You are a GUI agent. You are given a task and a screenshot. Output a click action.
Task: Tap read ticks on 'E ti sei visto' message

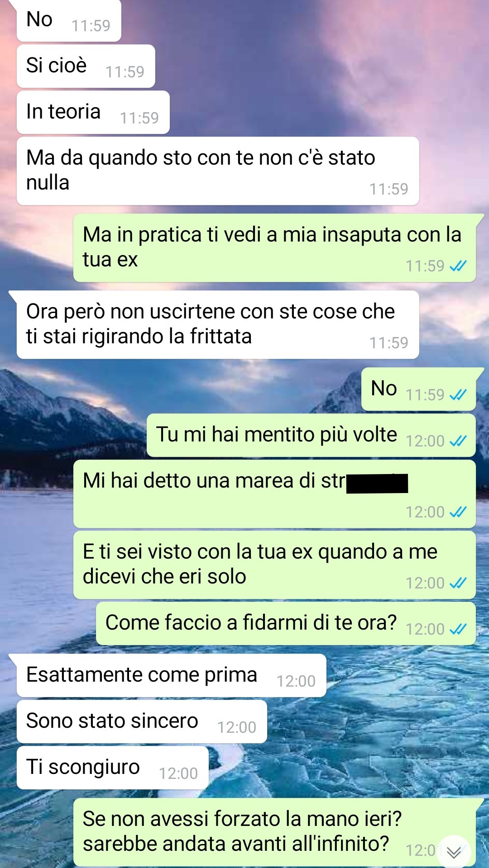[458, 583]
